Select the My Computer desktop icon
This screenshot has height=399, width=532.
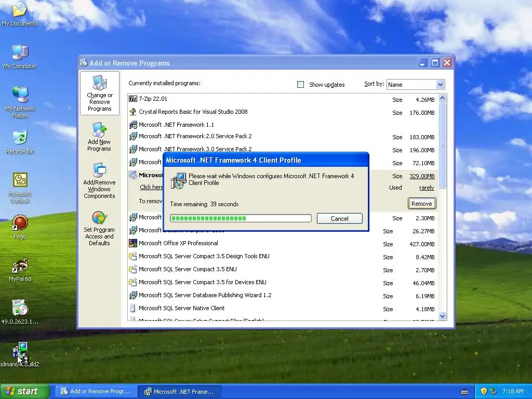[x=20, y=57]
